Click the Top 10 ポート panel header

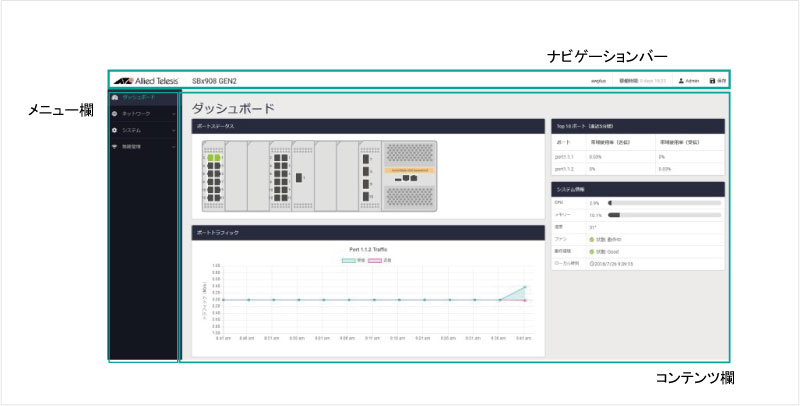(638, 126)
